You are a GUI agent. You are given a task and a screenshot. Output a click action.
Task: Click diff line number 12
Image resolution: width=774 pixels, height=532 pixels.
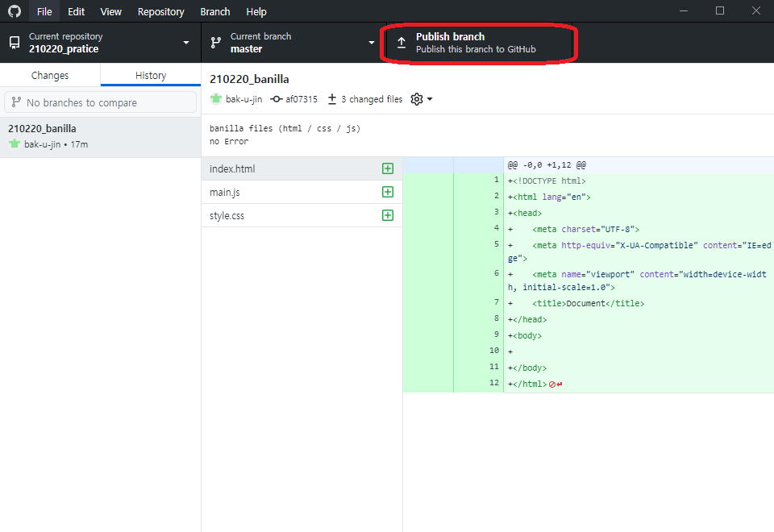pos(494,383)
